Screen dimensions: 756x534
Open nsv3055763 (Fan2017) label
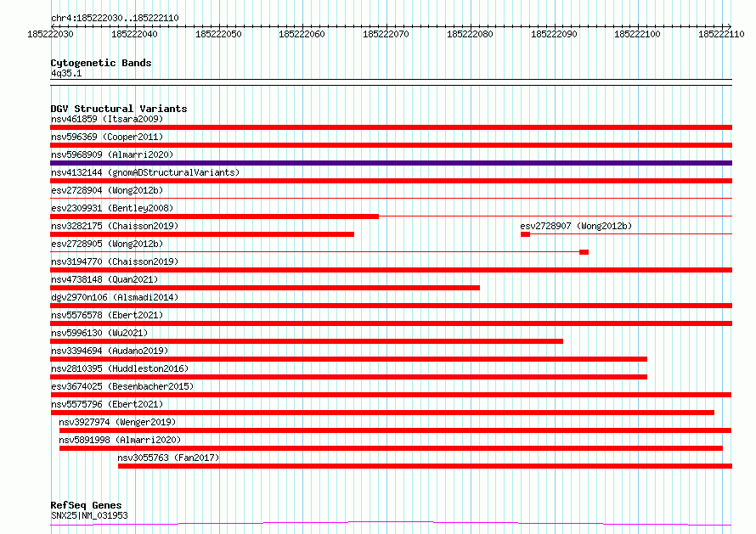pyautogui.click(x=169, y=458)
